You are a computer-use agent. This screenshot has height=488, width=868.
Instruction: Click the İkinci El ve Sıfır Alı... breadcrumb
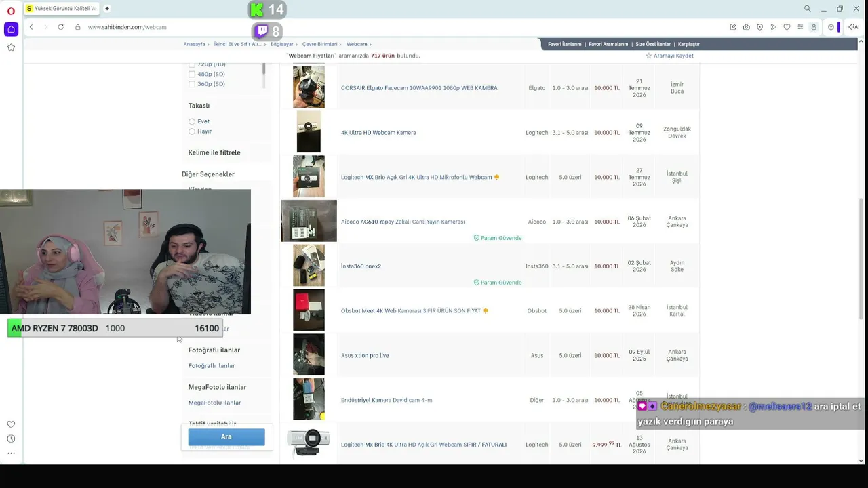[x=237, y=44]
